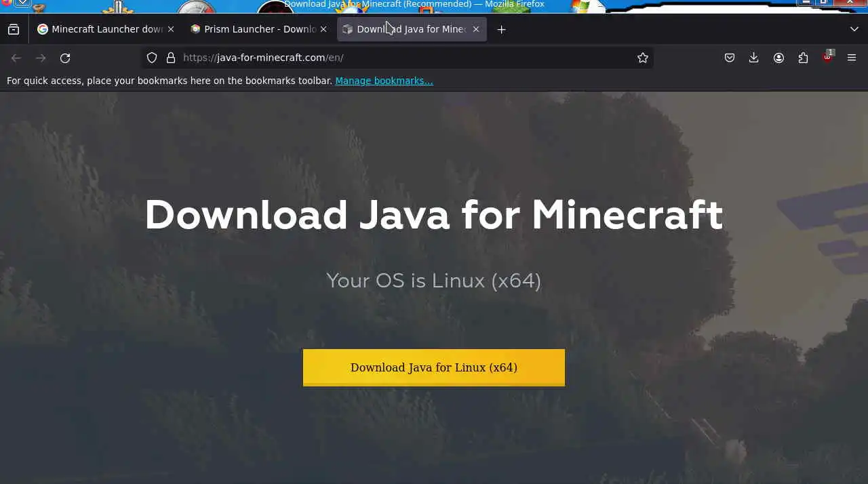Image resolution: width=868 pixels, height=484 pixels.
Task: Close the Prism Launcher tab
Action: tap(323, 29)
